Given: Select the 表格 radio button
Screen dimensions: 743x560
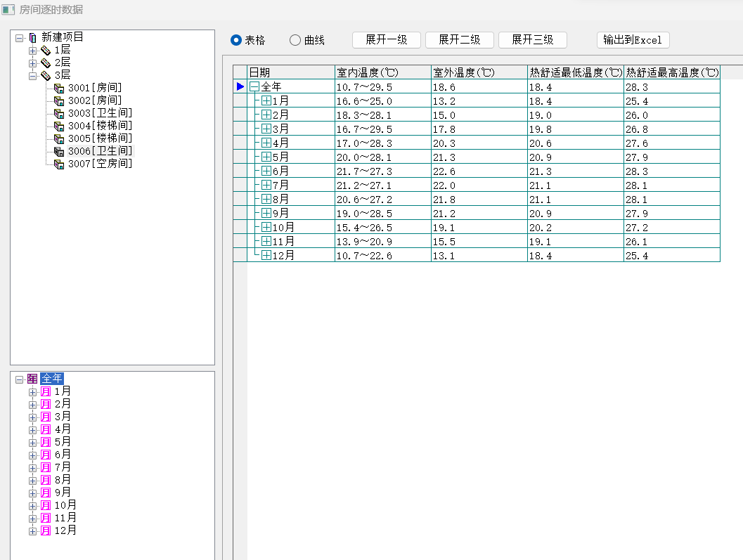Looking at the screenshot, I should click(236, 40).
